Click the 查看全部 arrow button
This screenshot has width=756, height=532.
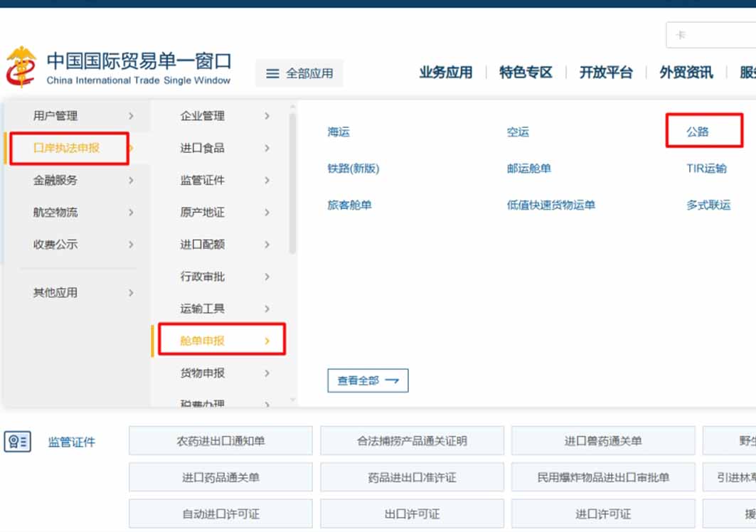[367, 381]
